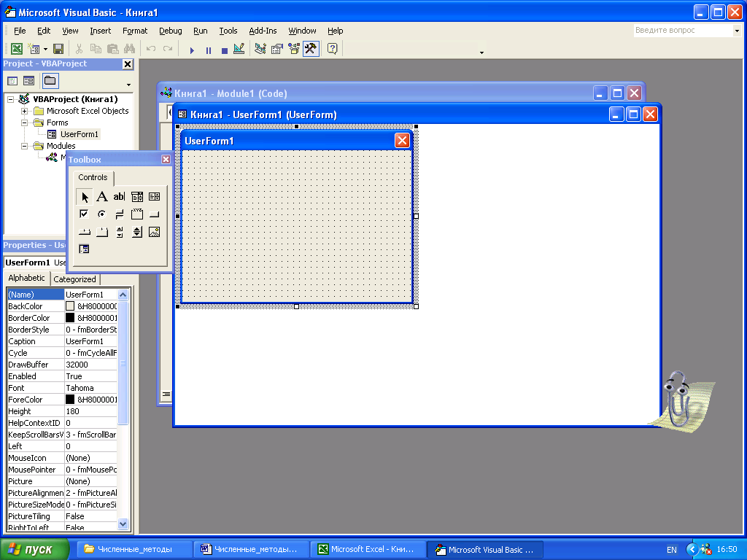Click the EN language indicator in tray
Viewport: 747px width, 560px height.
coord(671,550)
